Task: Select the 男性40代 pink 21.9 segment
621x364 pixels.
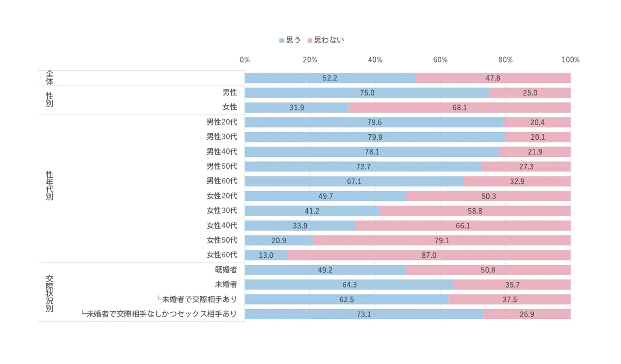Action: coord(534,152)
